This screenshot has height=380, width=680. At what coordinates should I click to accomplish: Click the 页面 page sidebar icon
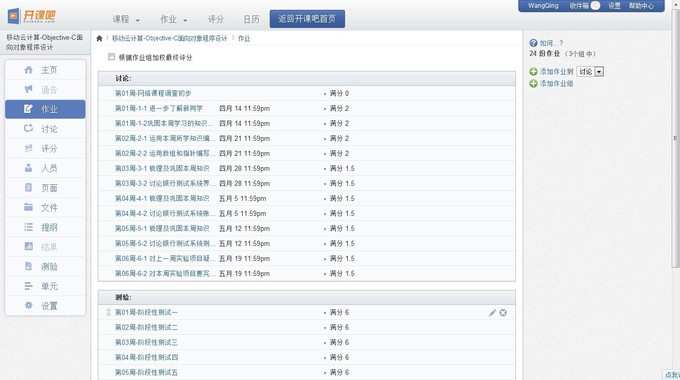28,187
